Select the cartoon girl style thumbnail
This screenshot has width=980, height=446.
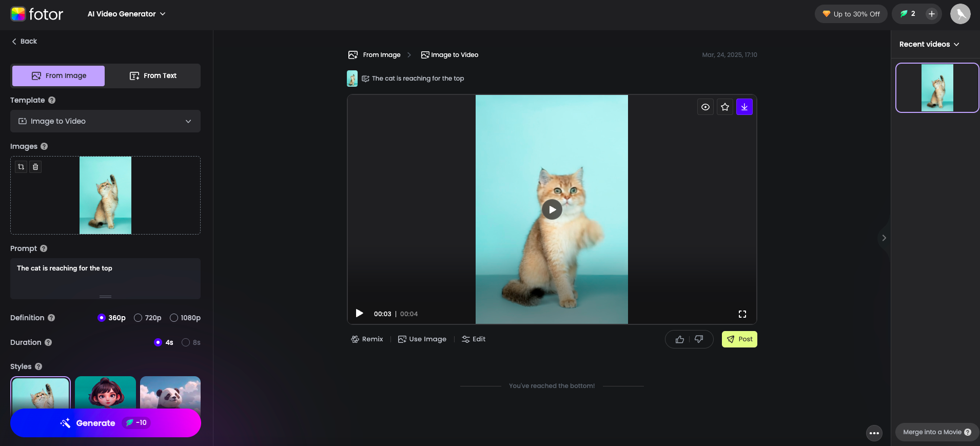105,393
